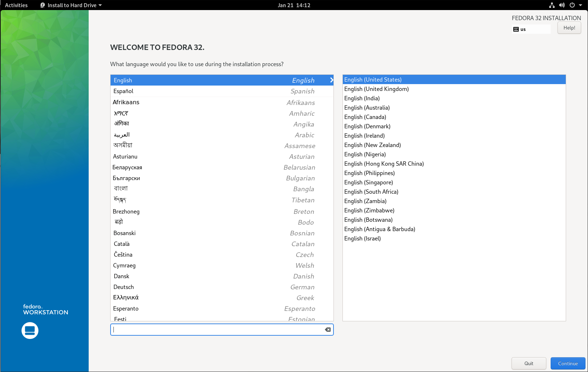Select Català (Catalan) language
The width and height of the screenshot is (588, 372).
click(222, 244)
